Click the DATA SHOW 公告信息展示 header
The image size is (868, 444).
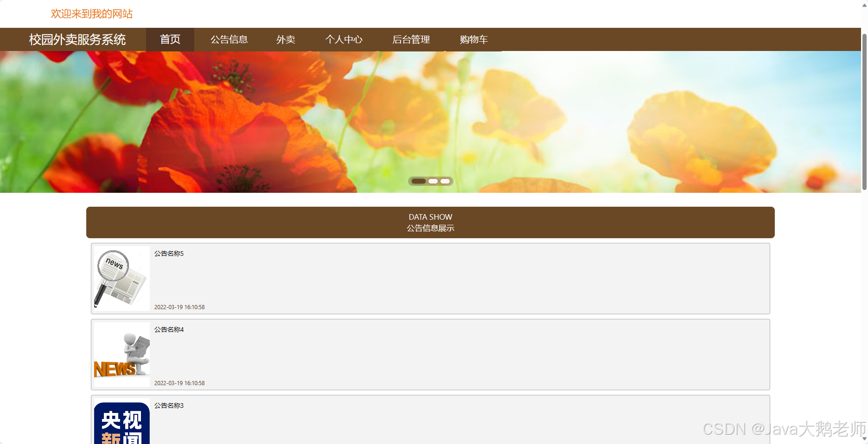[430, 222]
